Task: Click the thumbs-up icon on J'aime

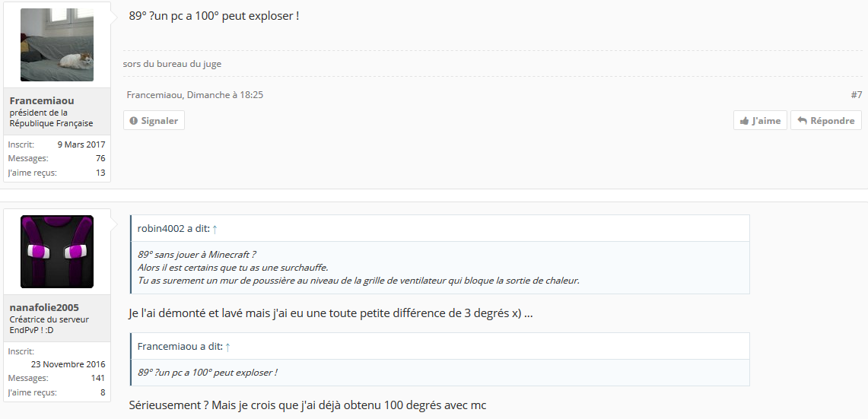Action: point(745,121)
